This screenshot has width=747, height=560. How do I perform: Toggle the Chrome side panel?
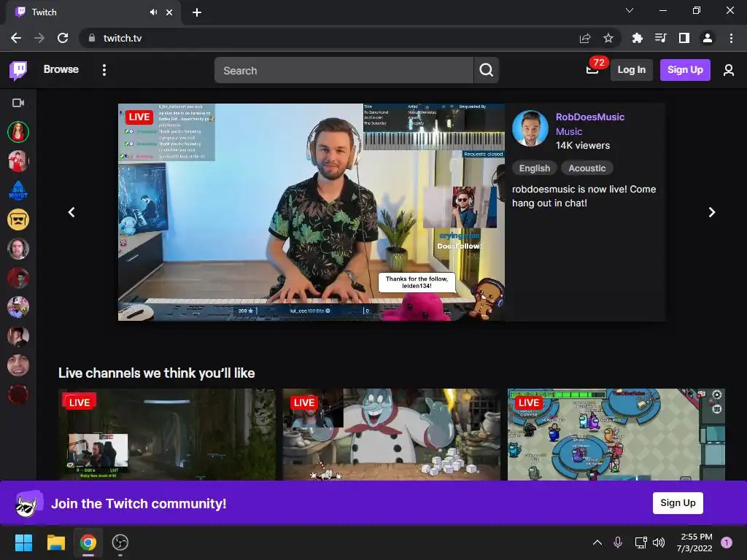(x=684, y=38)
